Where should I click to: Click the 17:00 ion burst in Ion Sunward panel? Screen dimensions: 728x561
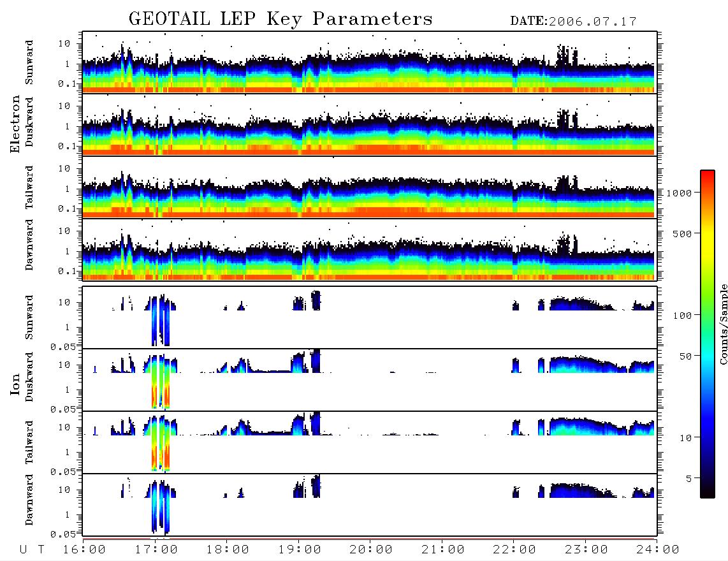coord(161,320)
